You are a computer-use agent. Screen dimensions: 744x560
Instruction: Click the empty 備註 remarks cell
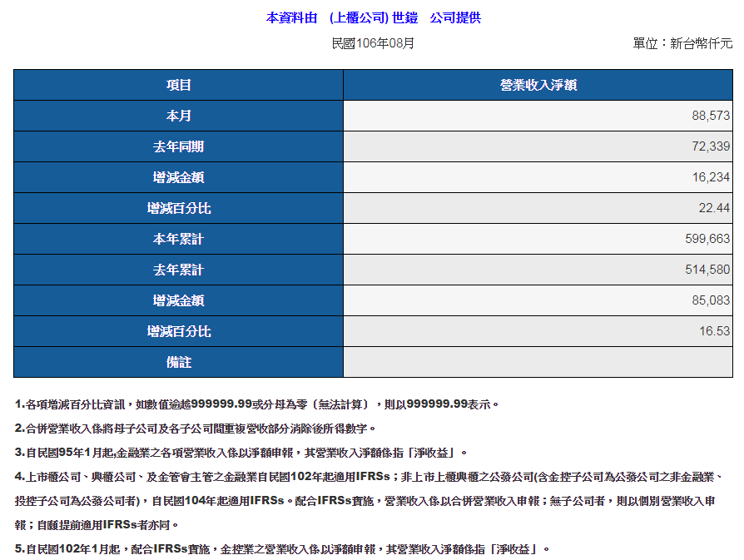click(x=538, y=362)
